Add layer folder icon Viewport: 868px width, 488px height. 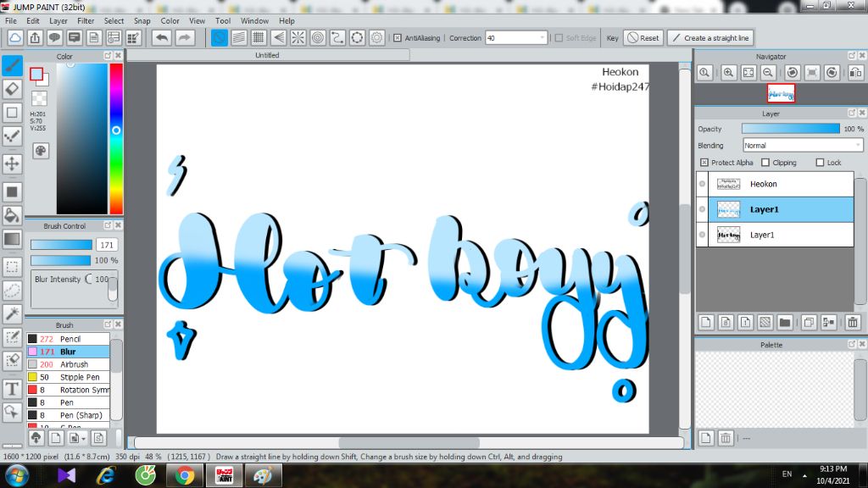coord(784,322)
